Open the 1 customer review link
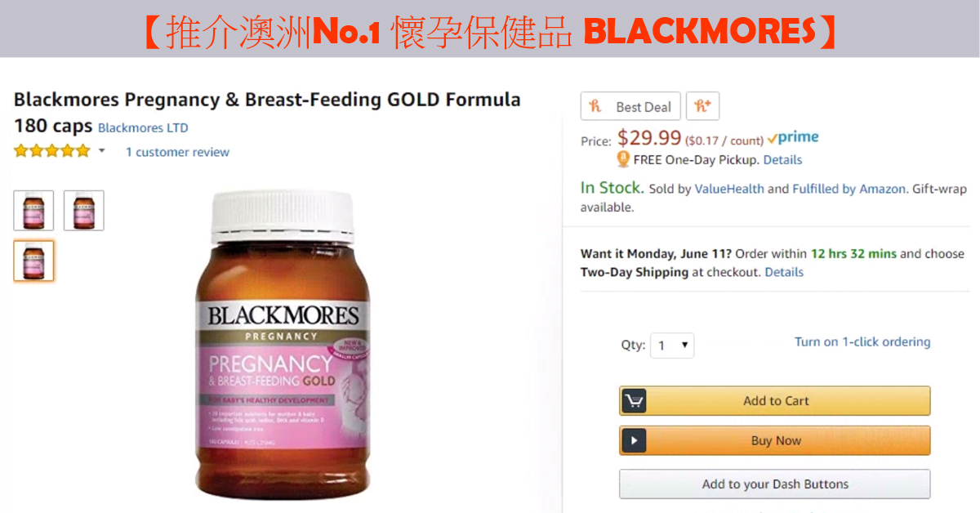The image size is (980, 513). [177, 152]
